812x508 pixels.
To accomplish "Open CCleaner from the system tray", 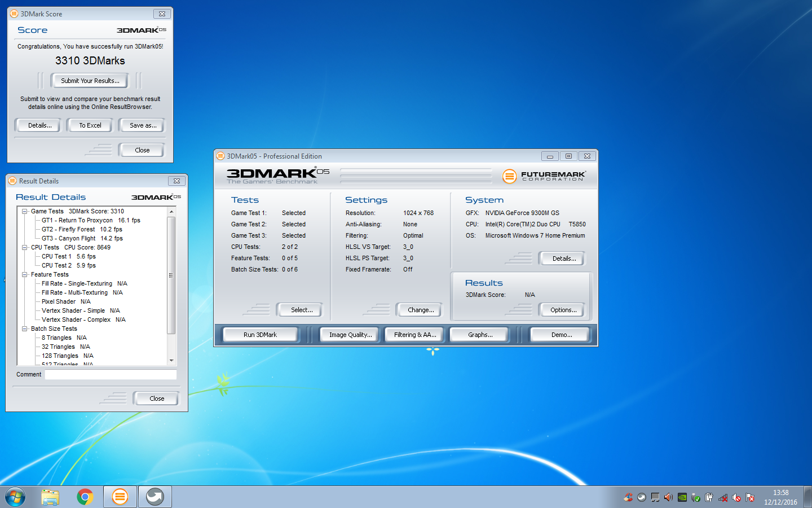I will 628,497.
